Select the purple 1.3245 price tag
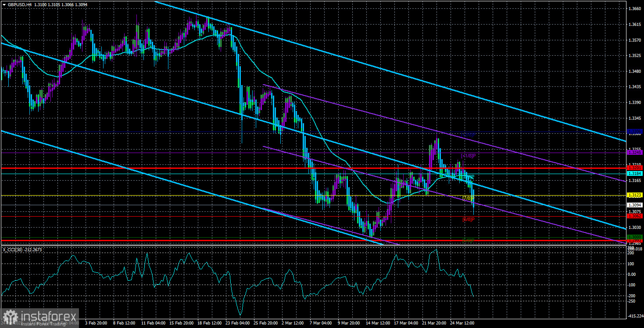This screenshot has height=328, width=644. click(635, 153)
